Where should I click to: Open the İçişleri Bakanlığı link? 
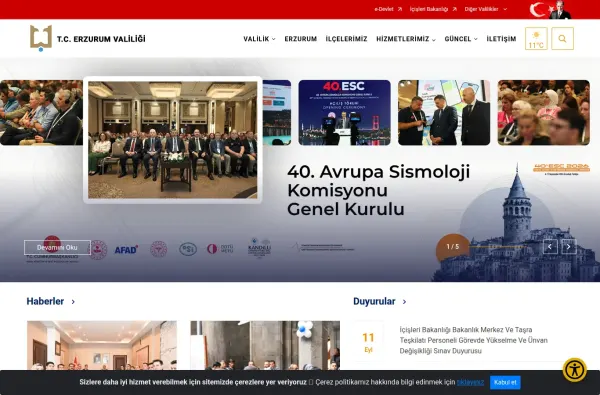(x=429, y=9)
